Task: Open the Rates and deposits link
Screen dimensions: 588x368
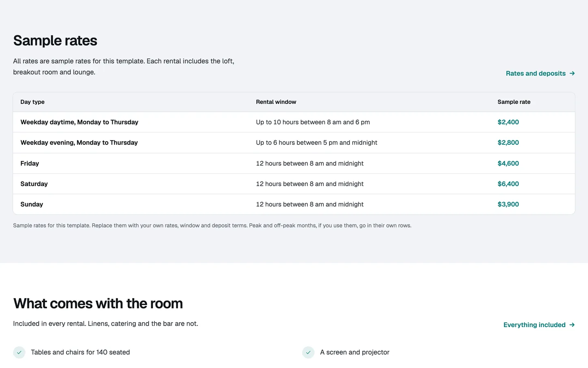Action: (540, 74)
